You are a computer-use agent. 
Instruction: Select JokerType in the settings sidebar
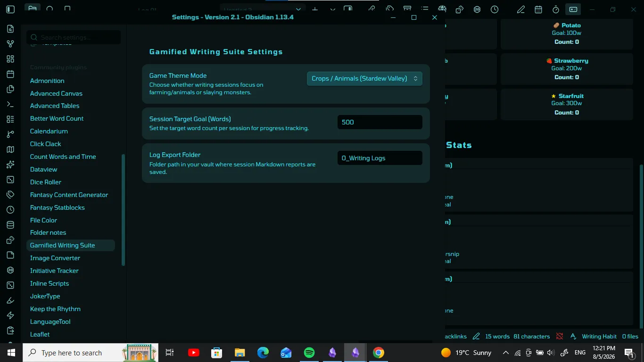coord(45,296)
